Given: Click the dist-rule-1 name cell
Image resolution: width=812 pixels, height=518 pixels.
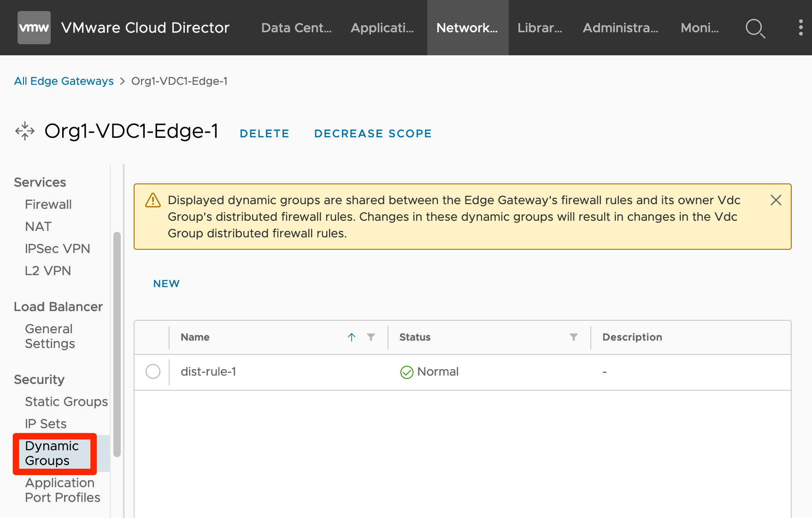Looking at the screenshot, I should [x=208, y=372].
